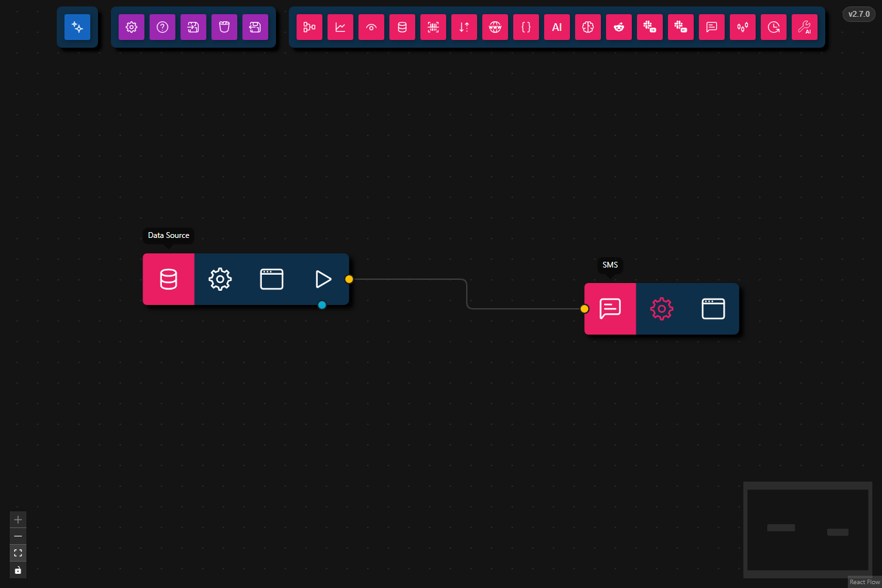This screenshot has height=588, width=882.
Task: Add the clock schedule node from toolbar
Action: (774, 27)
